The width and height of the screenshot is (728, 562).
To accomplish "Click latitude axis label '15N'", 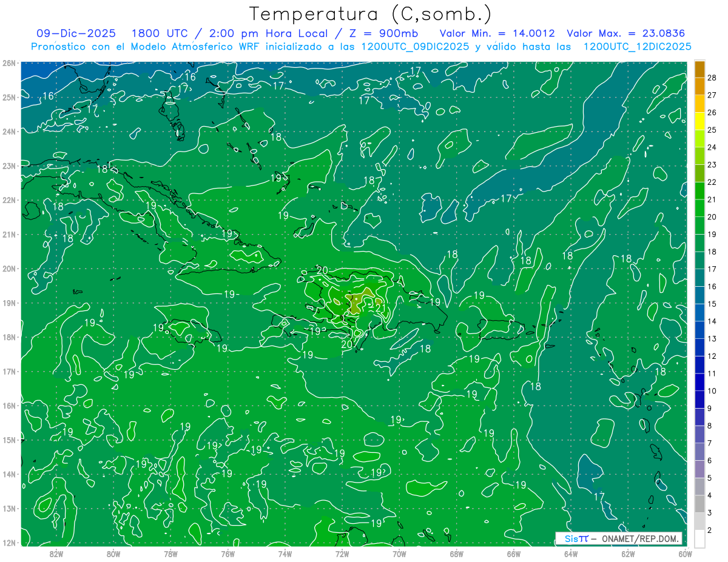I will tap(9, 440).
